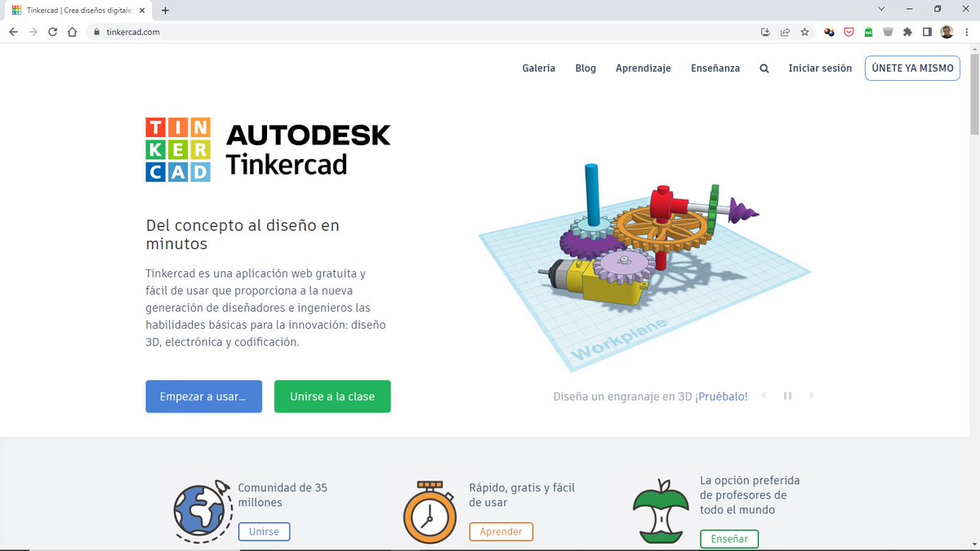Click the gray bucket extension icon
980x551 pixels.
coord(889,32)
